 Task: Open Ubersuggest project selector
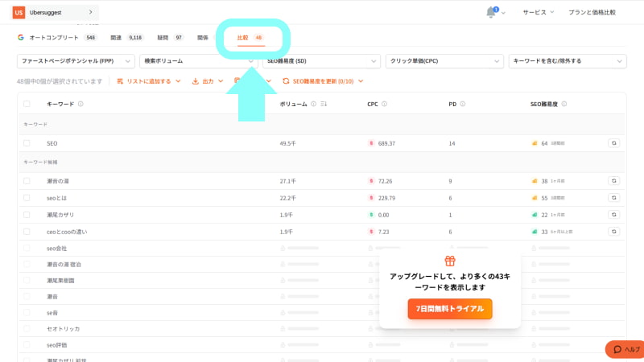click(55, 12)
